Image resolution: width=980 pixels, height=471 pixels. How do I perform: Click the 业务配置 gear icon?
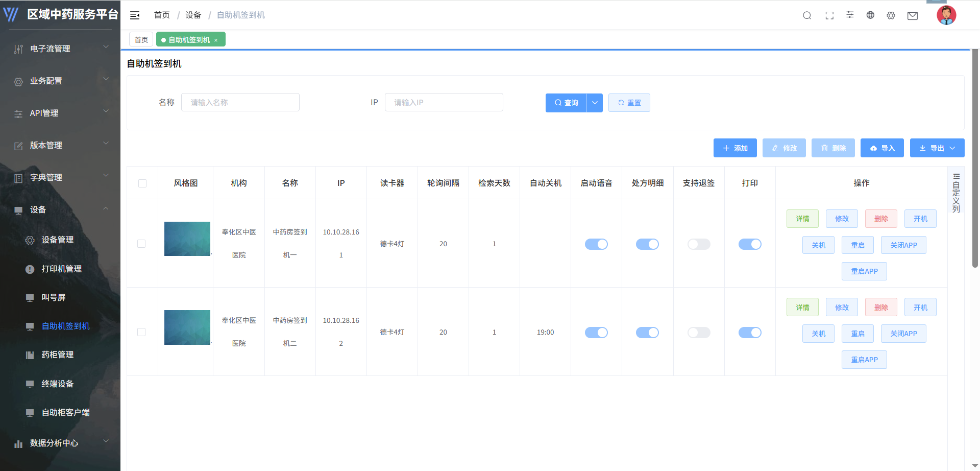(18, 81)
